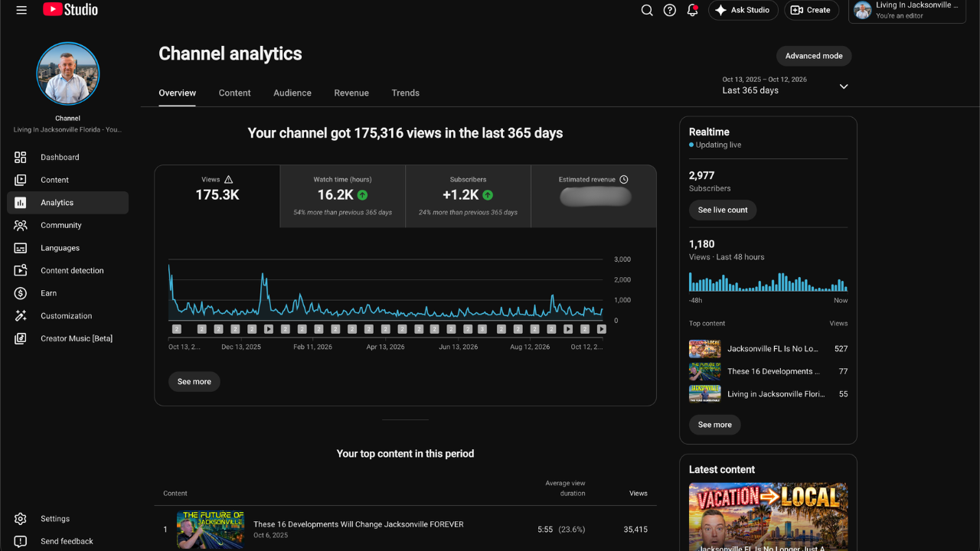Open the search icon in the header
This screenshot has height=551, width=980.
[x=647, y=10]
